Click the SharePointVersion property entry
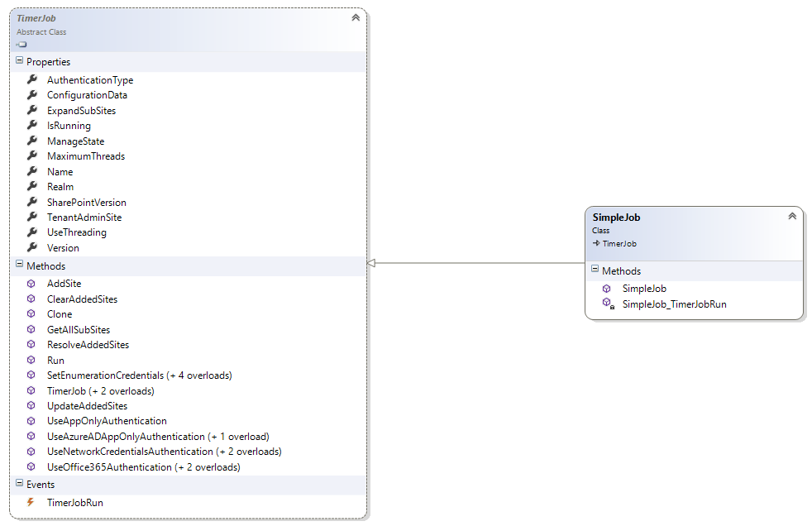Image resolution: width=812 pixels, height=526 pixels. coord(88,202)
